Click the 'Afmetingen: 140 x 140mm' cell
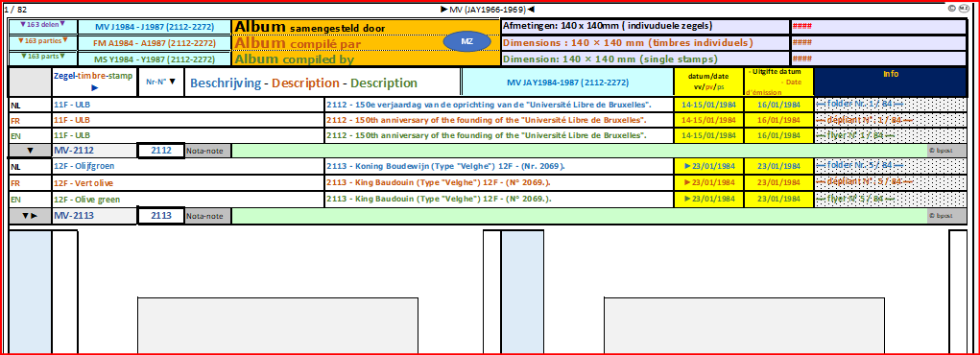Screen dimensions: 980x355 (x=645, y=26)
